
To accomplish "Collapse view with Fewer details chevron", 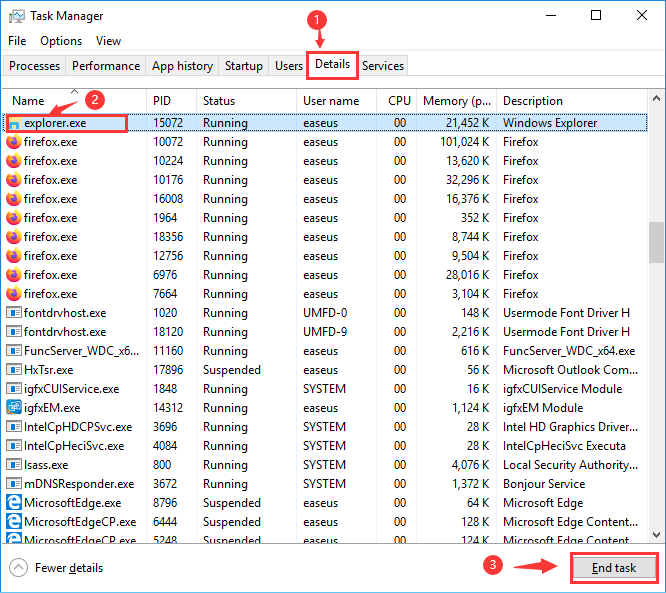I will click(18, 568).
